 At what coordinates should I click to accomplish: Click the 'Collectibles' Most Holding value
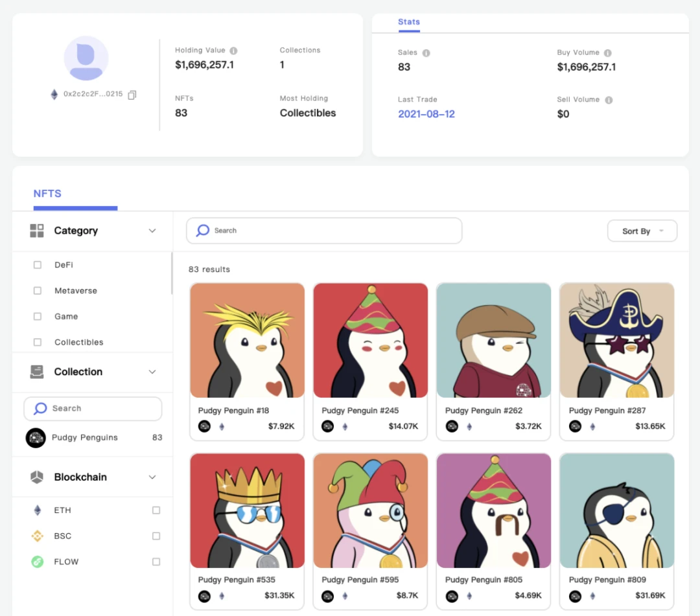coord(308,113)
